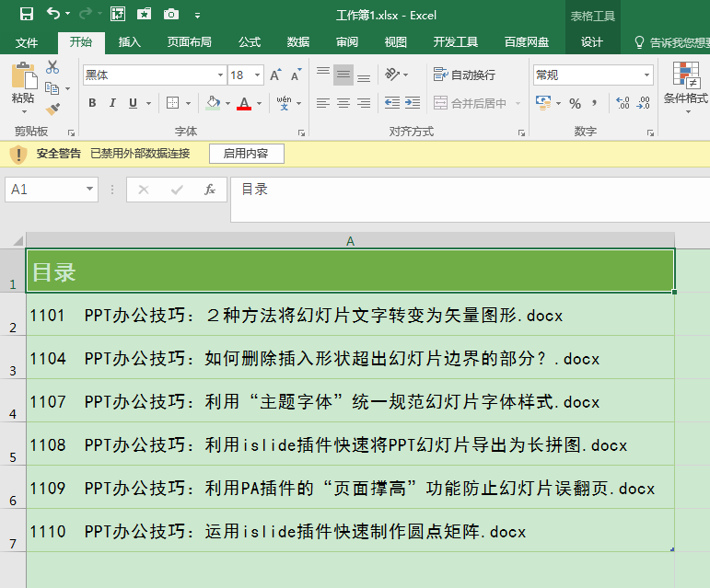Click the 告诉我您想要 search box

[671, 42]
